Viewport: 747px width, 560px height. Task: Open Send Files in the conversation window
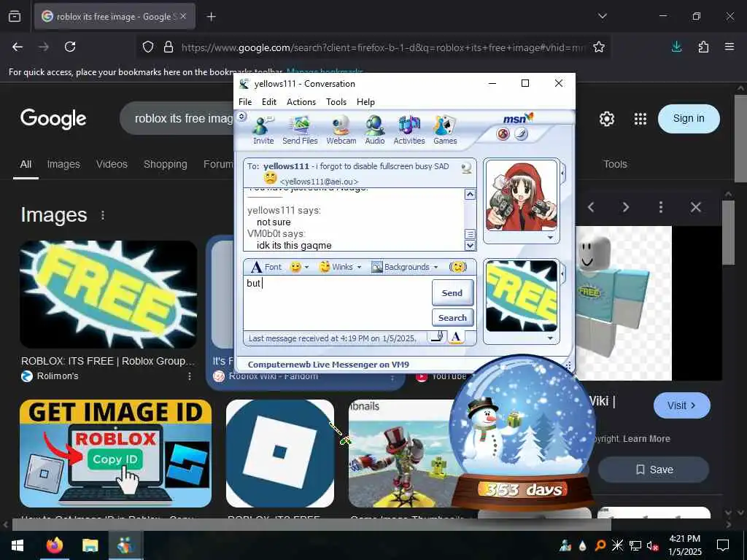pyautogui.click(x=300, y=130)
